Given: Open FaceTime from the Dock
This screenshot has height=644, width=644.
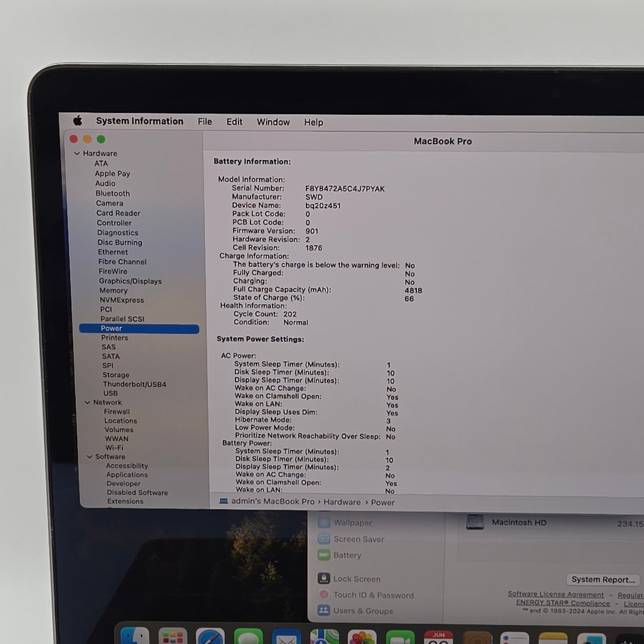Looking at the screenshot, I should click(x=400, y=636).
